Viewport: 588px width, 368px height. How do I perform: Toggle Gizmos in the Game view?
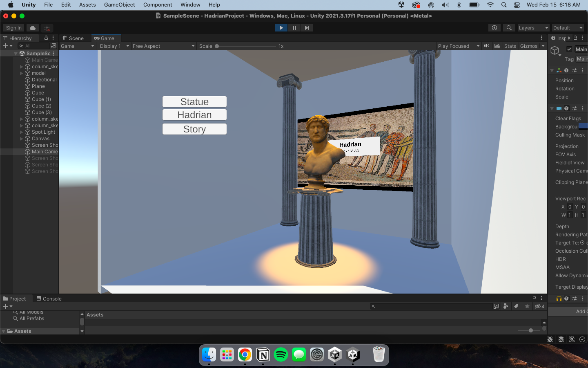[x=529, y=46]
